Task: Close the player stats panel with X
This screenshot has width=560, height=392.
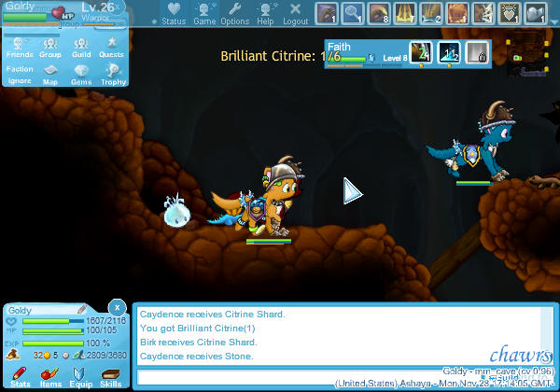Action: [116, 306]
